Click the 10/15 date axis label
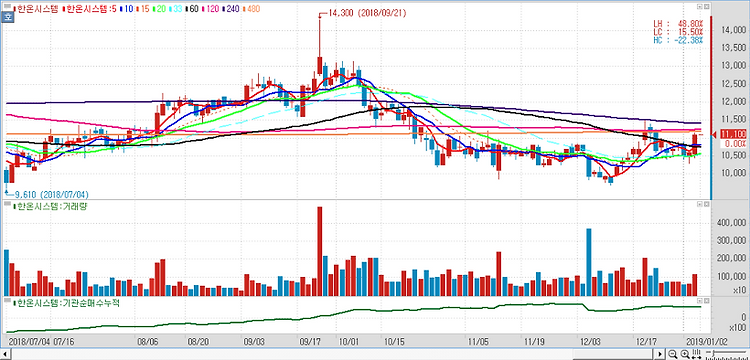 coord(394,342)
